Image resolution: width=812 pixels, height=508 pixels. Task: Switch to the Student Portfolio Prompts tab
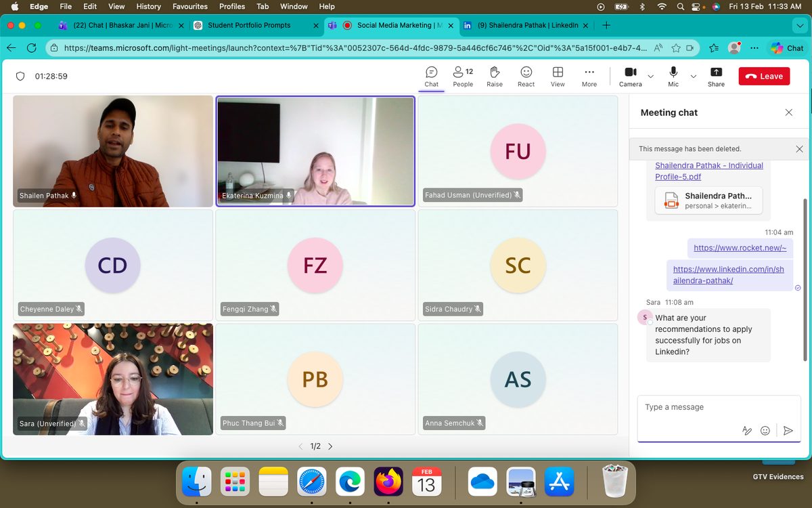[249, 25]
